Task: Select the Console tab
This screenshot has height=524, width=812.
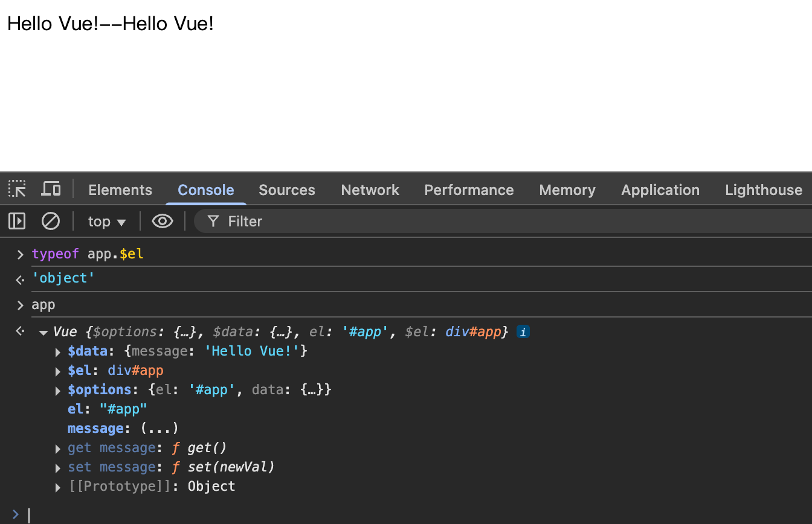Action: click(206, 190)
